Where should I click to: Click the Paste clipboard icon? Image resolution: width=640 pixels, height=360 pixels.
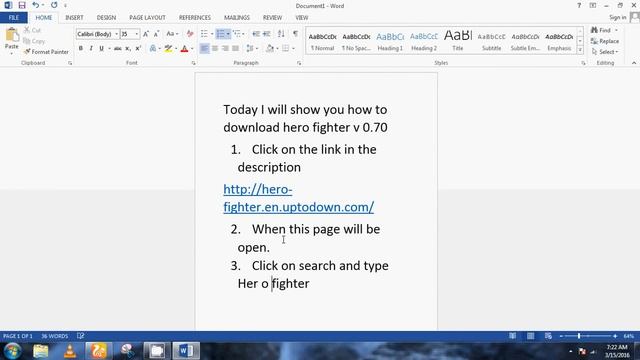point(12,36)
